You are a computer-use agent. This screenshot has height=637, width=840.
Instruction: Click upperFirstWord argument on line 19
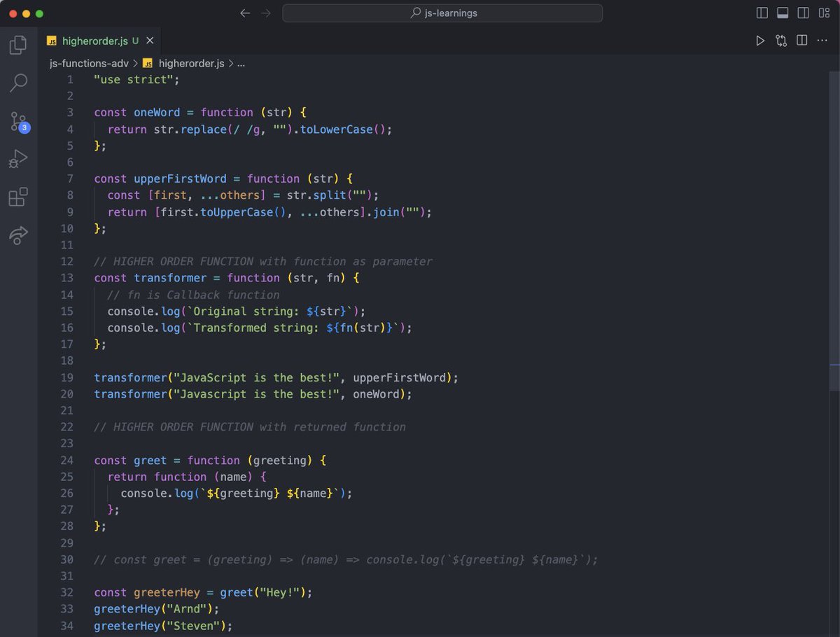[399, 378]
